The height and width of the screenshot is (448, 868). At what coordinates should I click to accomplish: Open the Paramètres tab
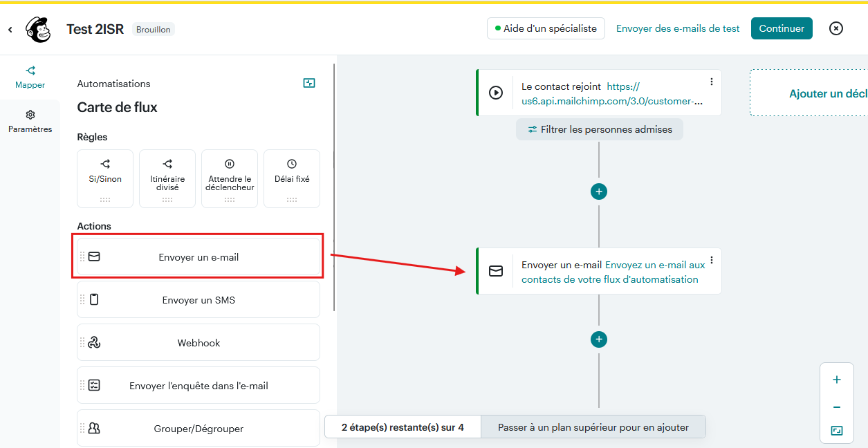click(30, 122)
